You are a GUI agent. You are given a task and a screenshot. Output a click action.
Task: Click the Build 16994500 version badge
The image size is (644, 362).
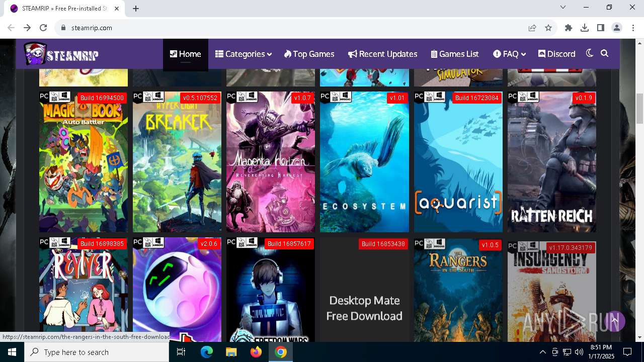pos(102,98)
